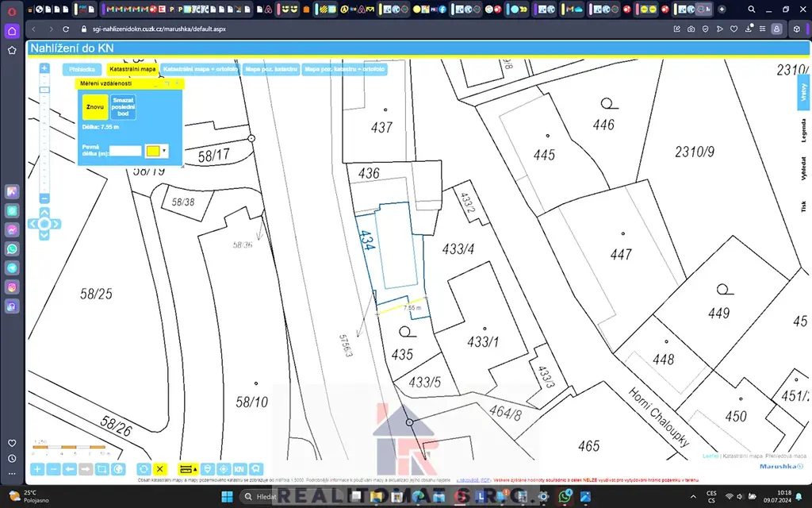Click the crosshair locate icon in toolbar
This screenshot has width=812, height=508.
point(224,469)
